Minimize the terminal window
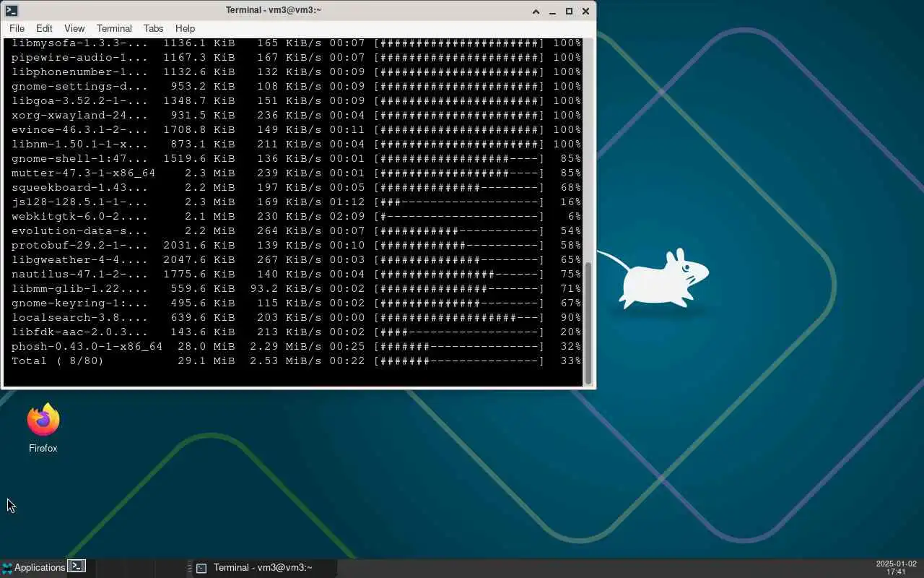924x578 pixels. (552, 11)
